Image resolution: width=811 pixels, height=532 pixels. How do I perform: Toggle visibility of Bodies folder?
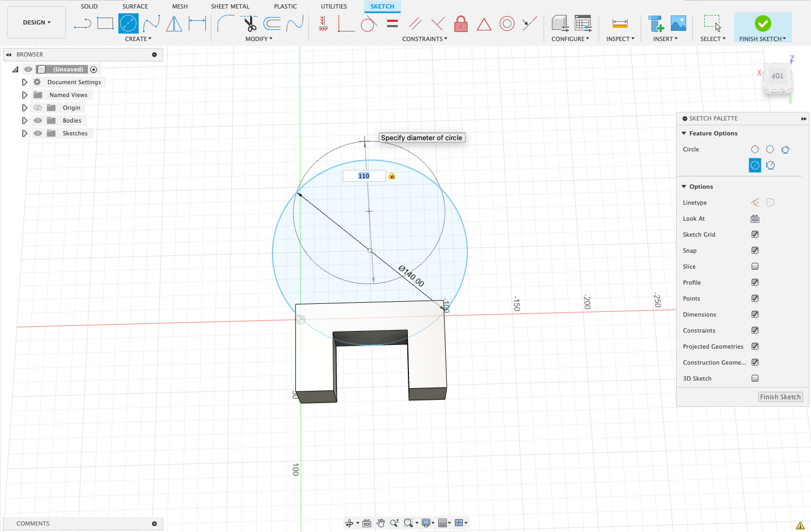click(x=38, y=120)
